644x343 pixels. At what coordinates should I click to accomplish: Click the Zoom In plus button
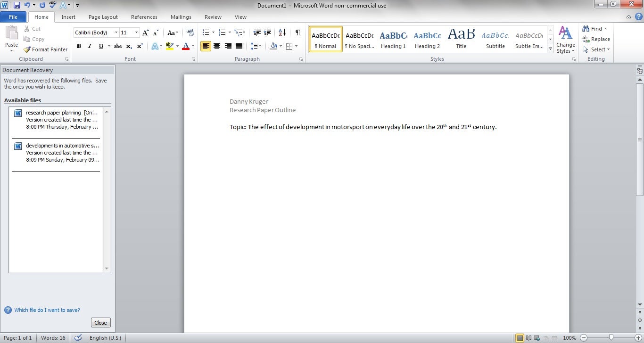point(637,338)
